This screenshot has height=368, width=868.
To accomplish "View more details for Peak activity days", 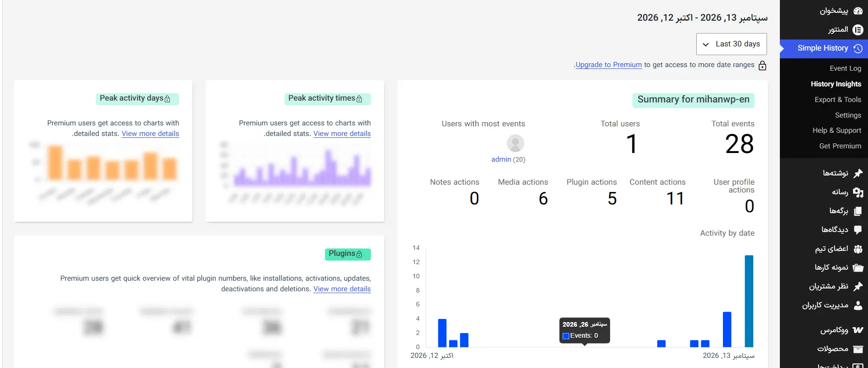I will click(150, 134).
